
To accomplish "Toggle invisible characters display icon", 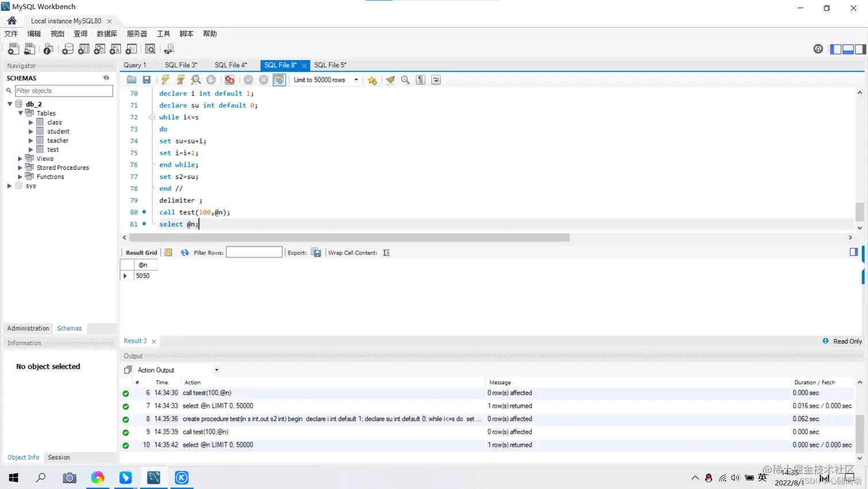I will point(421,80).
